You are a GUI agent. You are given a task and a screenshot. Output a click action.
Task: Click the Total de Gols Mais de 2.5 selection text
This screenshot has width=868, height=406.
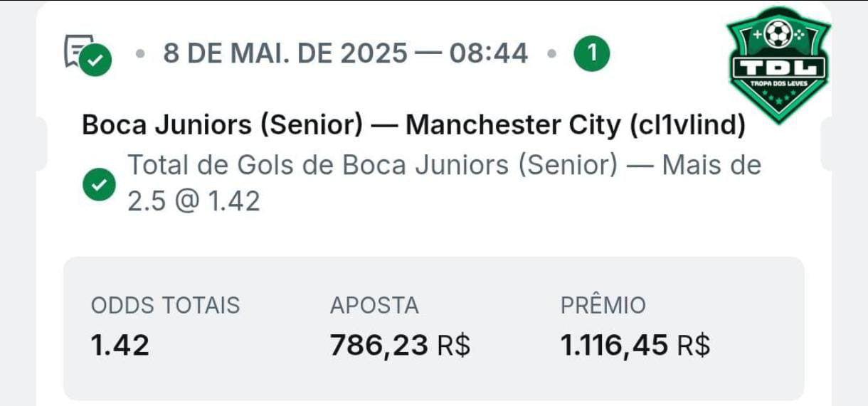click(444, 183)
